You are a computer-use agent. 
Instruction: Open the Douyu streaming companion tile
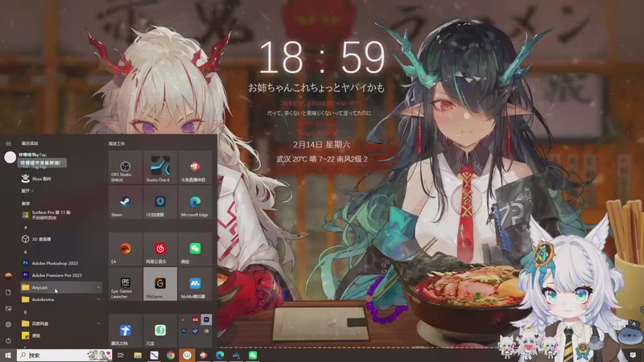tap(195, 167)
